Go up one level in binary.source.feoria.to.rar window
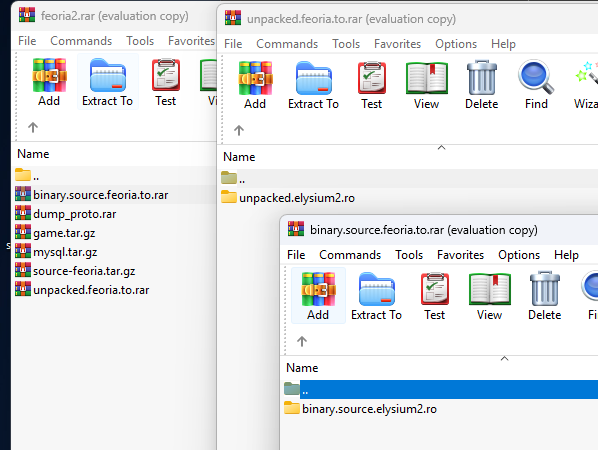 pos(302,341)
